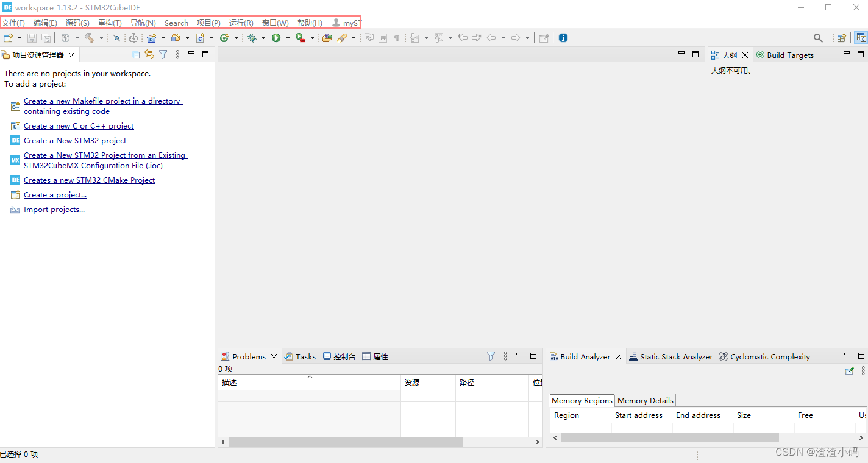Open the Forward navigation history dropdown
This screenshot has width=868, height=463.
(x=527, y=38)
